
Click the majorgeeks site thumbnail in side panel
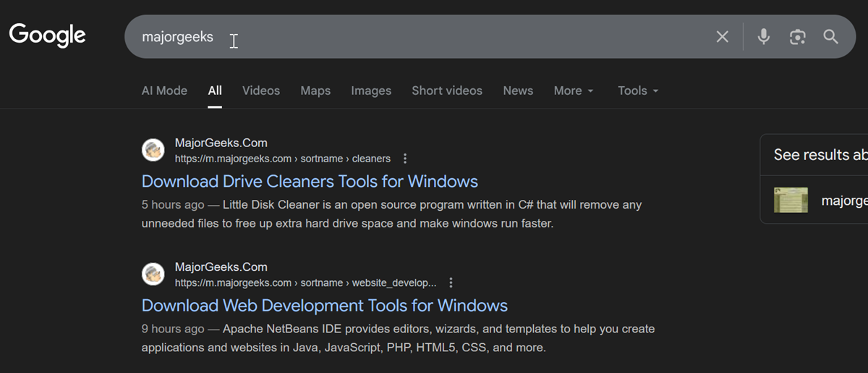pyautogui.click(x=791, y=200)
